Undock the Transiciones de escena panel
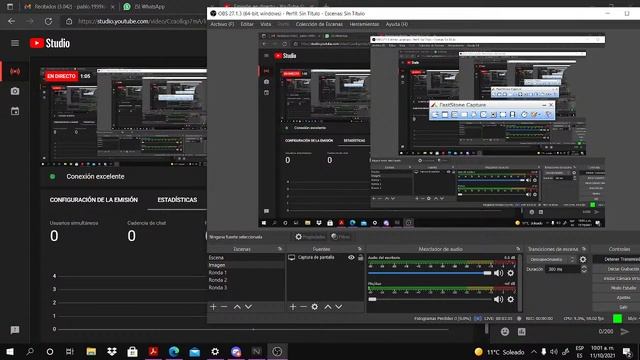 584,249
